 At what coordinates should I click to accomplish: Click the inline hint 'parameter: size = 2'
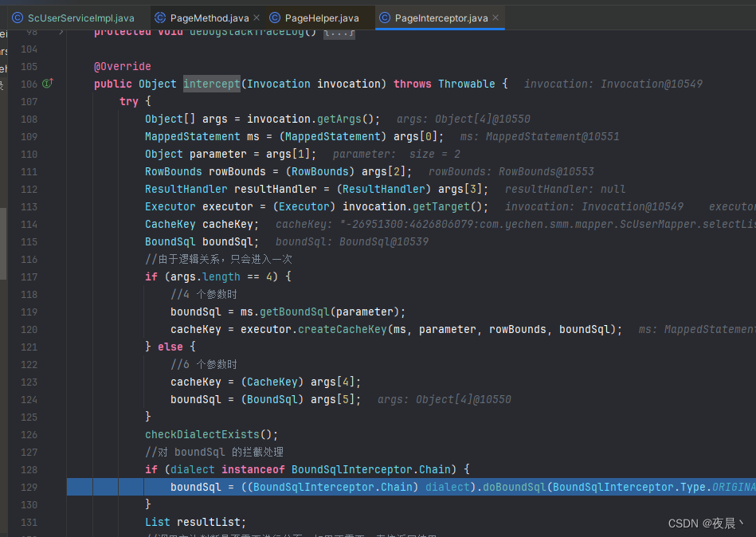[x=396, y=155]
